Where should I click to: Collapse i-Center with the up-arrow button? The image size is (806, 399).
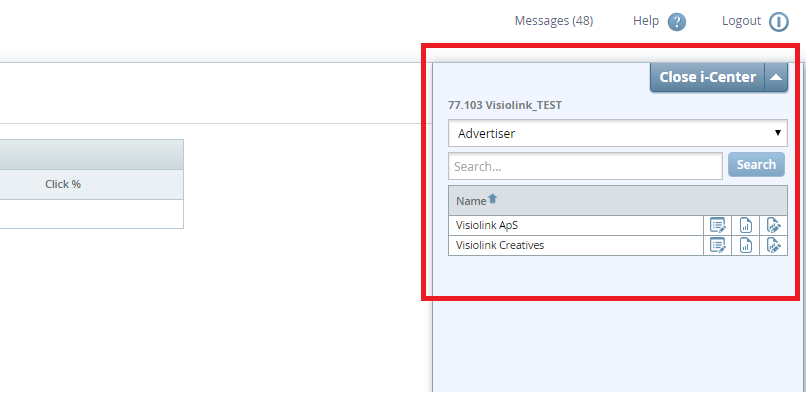[x=776, y=78]
